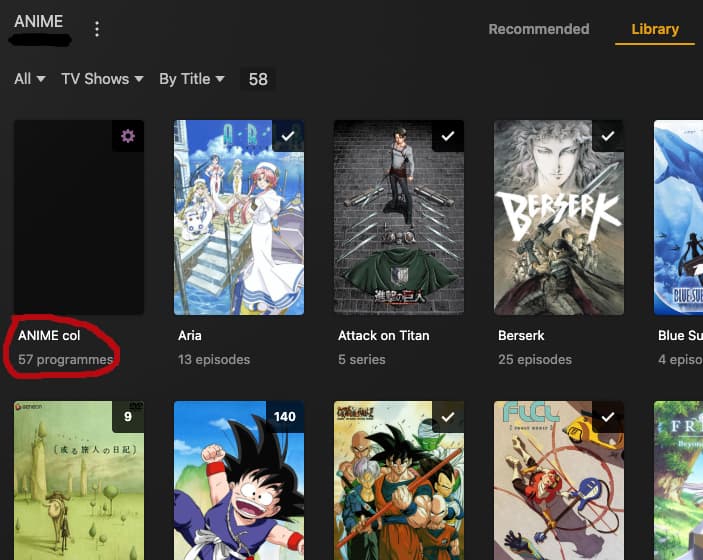
Task: Toggle watched checkmark on Dragon Ball Z poster
Action: (x=448, y=417)
